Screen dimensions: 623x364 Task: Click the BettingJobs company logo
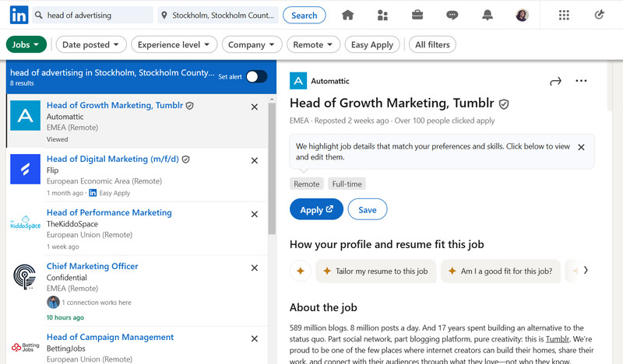tap(26, 348)
